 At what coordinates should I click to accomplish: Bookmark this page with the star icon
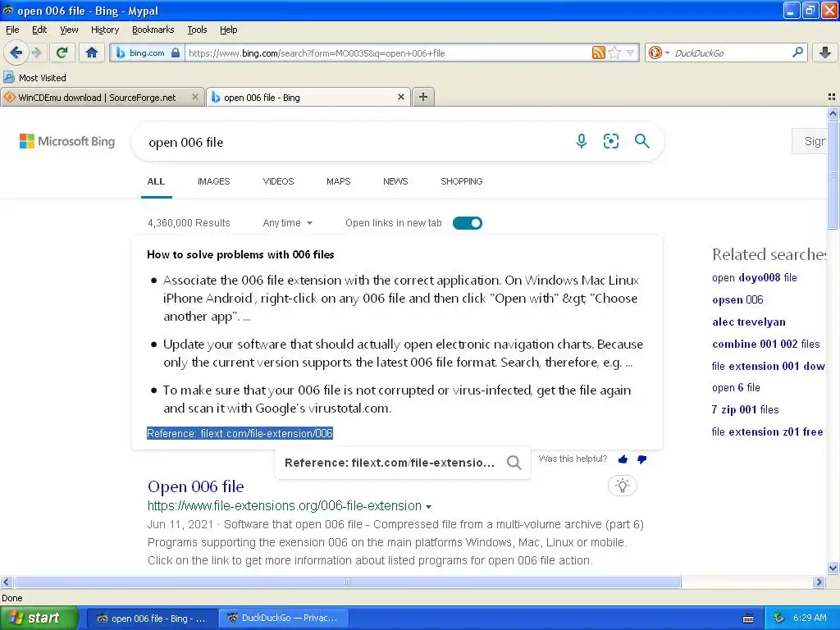[x=615, y=52]
